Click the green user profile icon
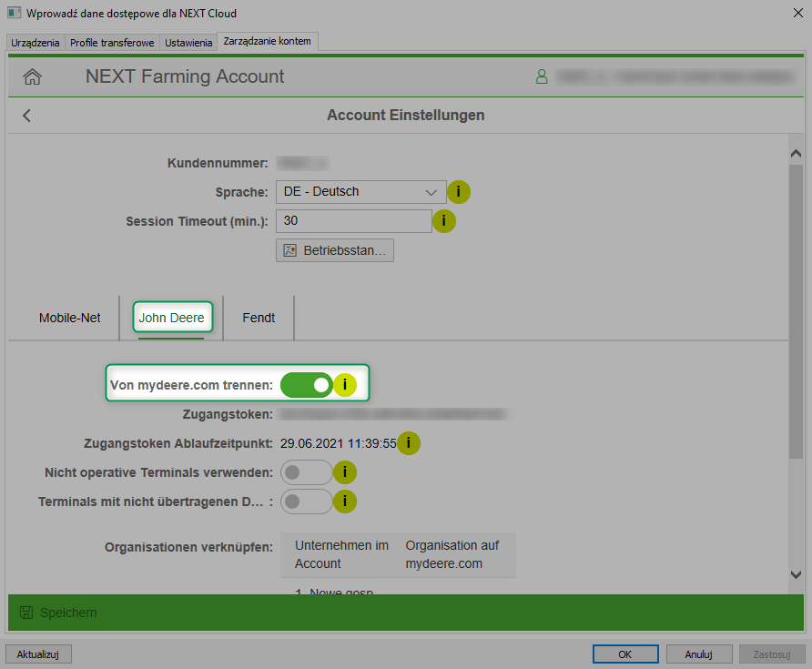The width and height of the screenshot is (812, 669). click(542, 76)
